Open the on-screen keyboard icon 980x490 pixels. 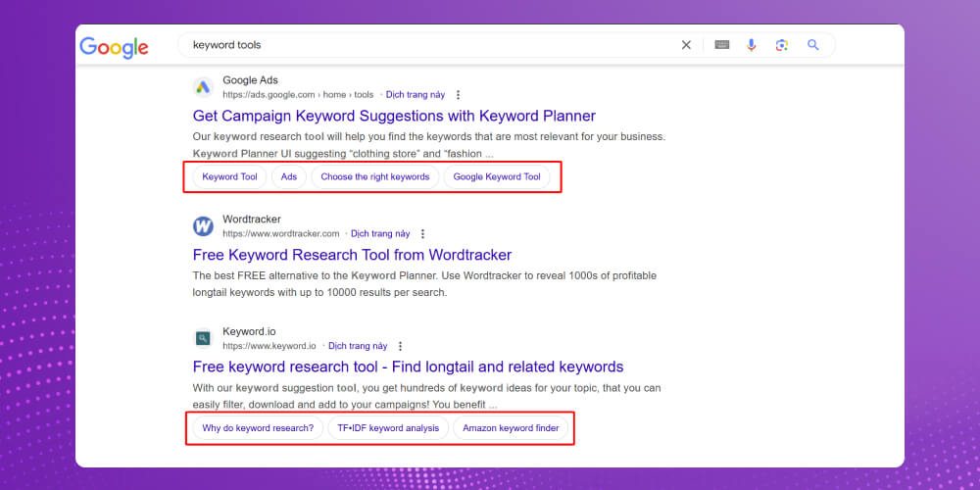tap(722, 45)
